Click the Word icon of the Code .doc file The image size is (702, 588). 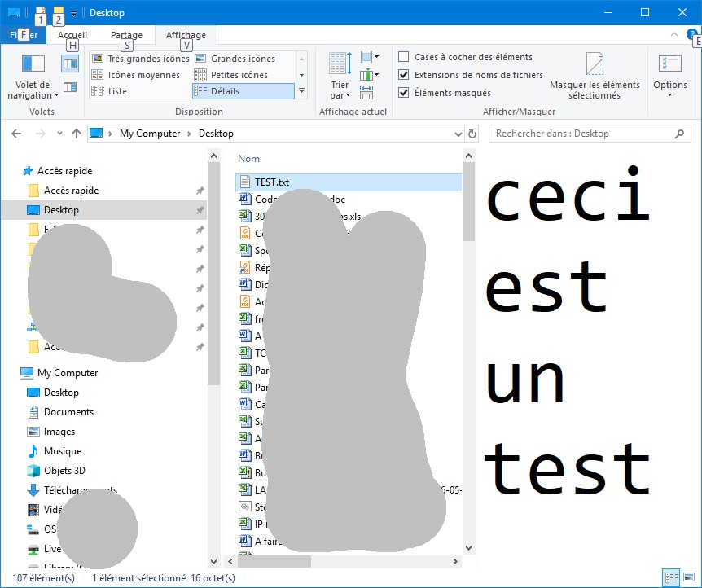pos(244,199)
